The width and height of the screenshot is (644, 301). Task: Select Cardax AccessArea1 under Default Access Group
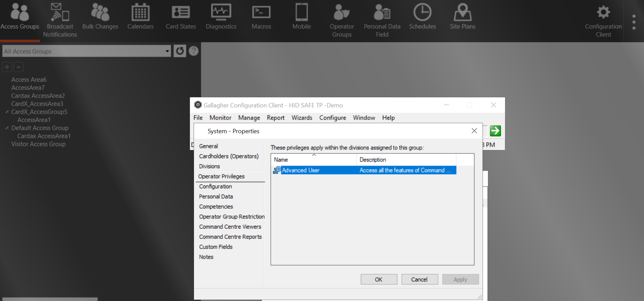click(x=44, y=136)
